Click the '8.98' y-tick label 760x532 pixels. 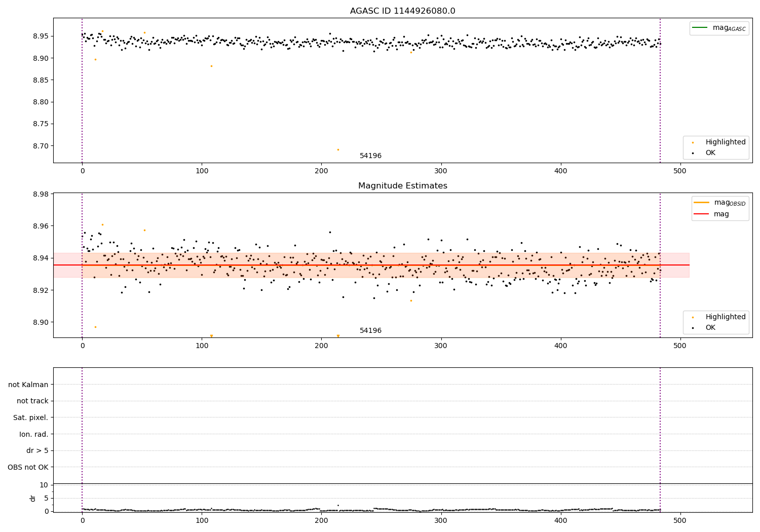[42, 194]
